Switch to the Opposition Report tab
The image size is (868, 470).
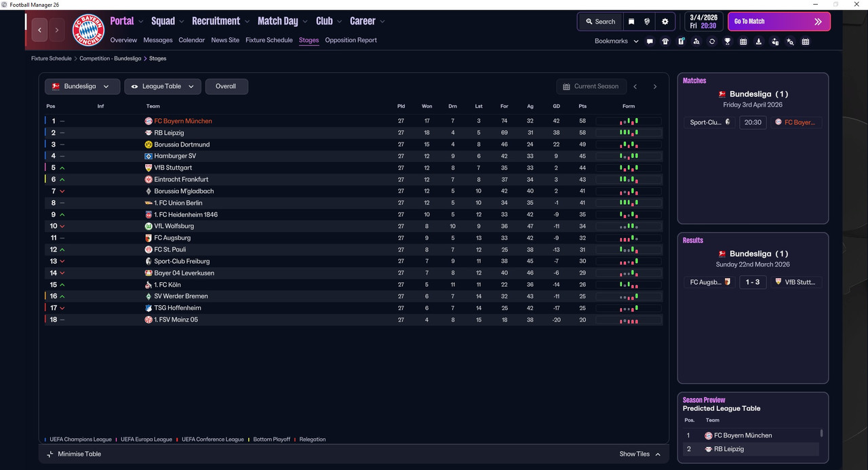tap(351, 40)
